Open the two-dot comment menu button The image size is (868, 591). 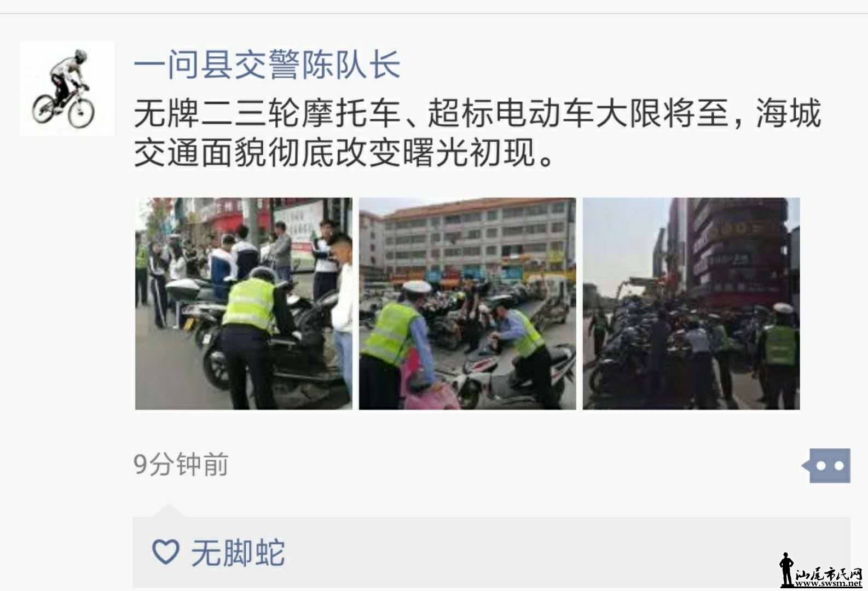pos(826,466)
